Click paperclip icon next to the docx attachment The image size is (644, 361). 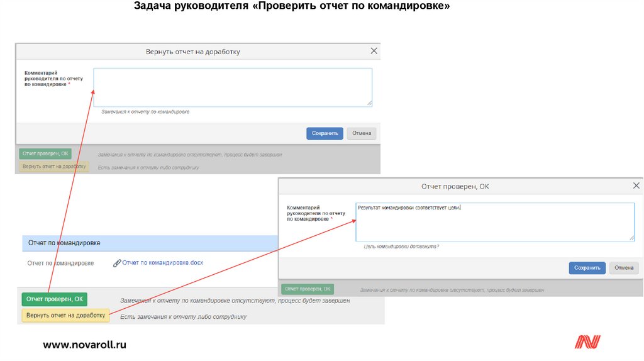point(116,263)
